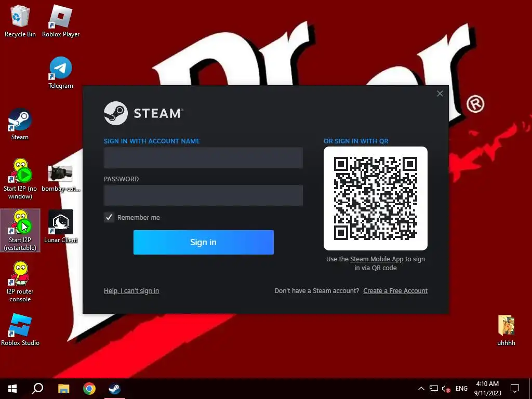Viewport: 532px width, 399px height.
Task: Focus the password input field
Action: pyautogui.click(x=203, y=195)
